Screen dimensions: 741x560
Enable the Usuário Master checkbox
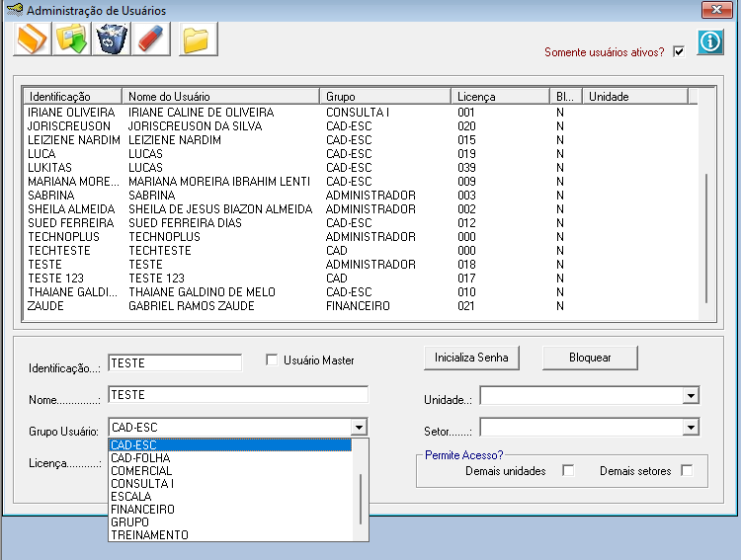272,360
